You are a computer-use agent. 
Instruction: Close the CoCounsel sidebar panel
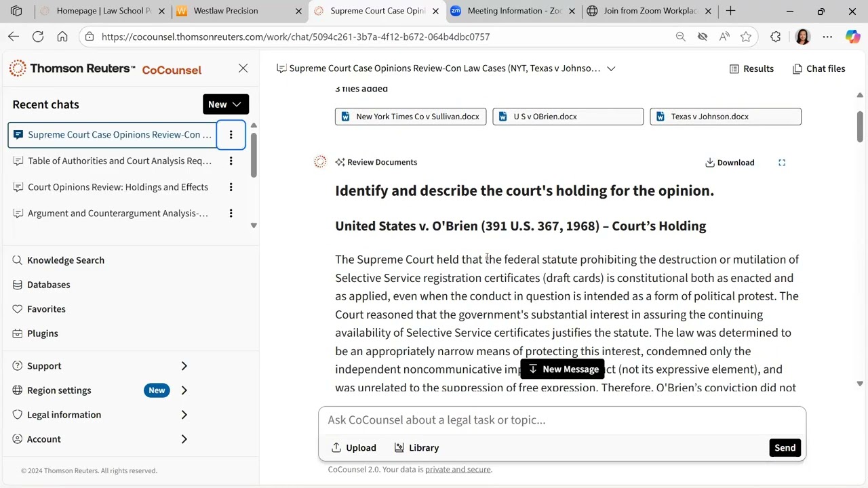point(243,68)
